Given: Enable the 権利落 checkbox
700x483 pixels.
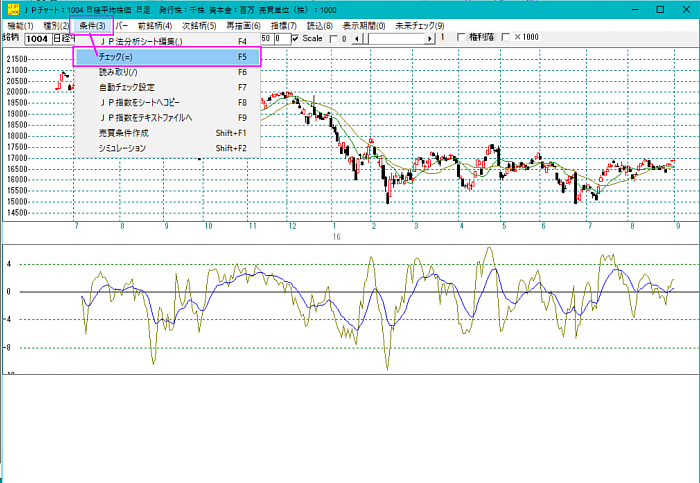Looking at the screenshot, I should tap(461, 39).
